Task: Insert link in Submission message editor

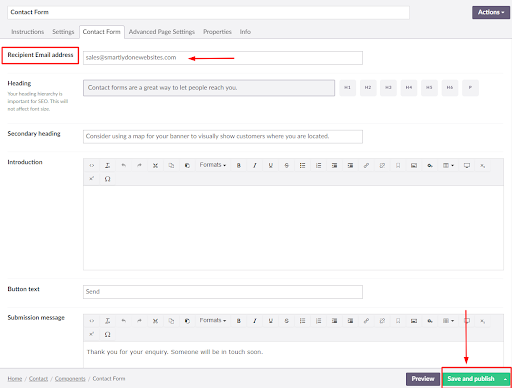Action: pos(366,321)
